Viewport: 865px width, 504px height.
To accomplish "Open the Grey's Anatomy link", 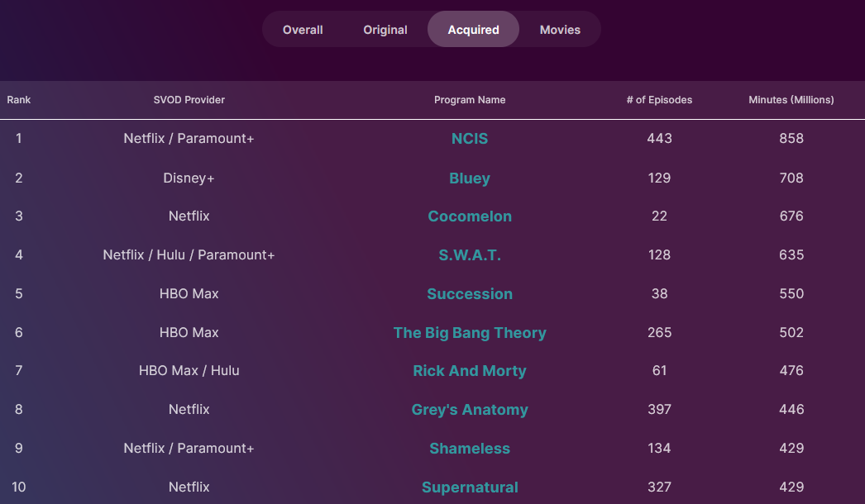I will 470,410.
